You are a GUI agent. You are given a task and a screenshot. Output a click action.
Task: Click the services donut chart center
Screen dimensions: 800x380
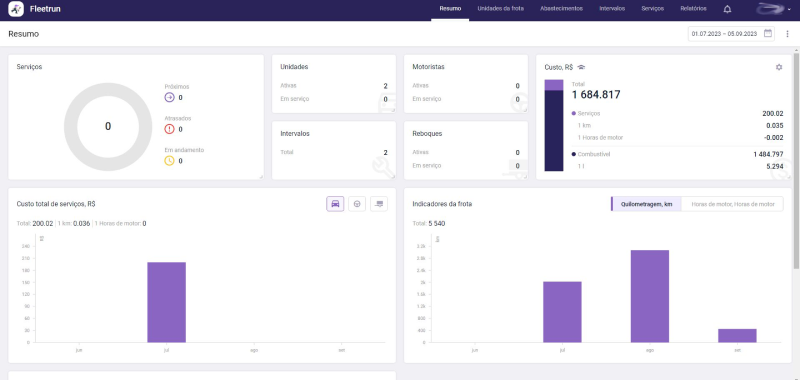(108, 126)
